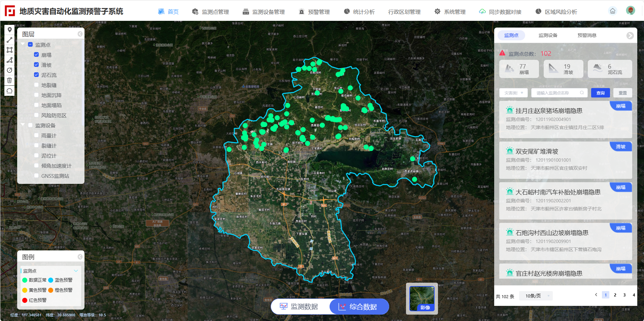Screen dimensions: 644x321
Task: Switch to the 监测设备 tab
Action: click(x=548, y=35)
